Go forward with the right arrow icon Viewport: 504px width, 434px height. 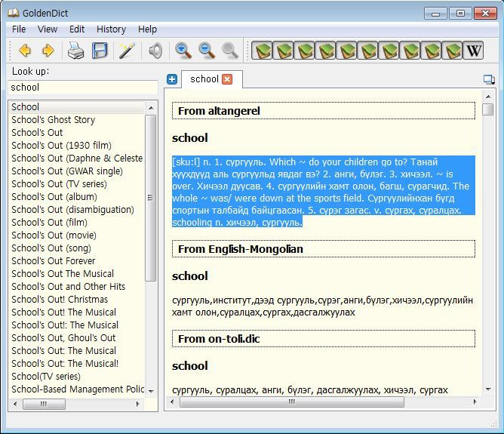[x=48, y=51]
